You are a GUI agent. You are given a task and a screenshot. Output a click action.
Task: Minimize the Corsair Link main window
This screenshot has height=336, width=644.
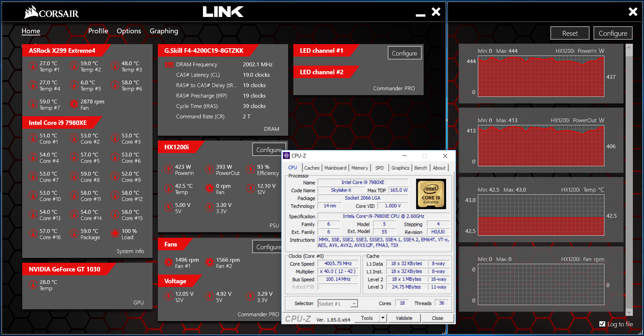tap(421, 15)
